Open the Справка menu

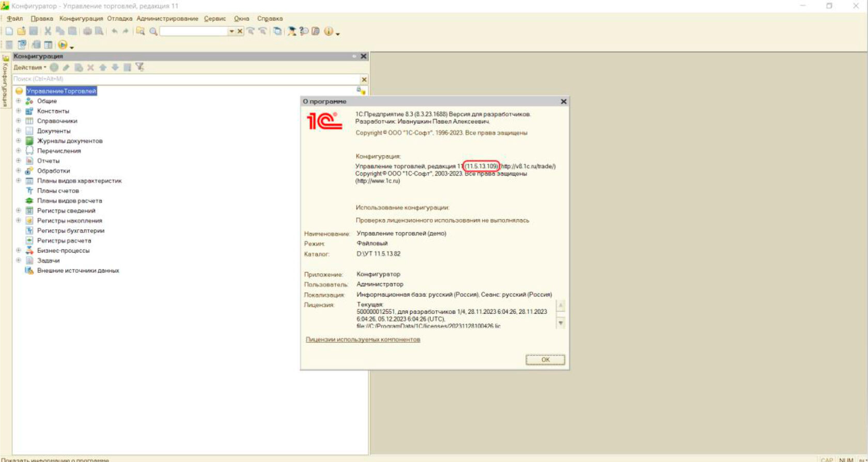point(270,19)
